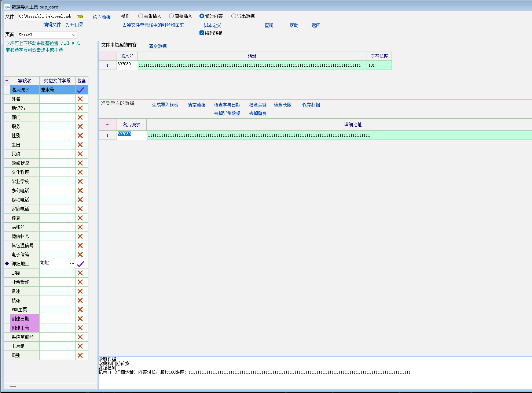Open the ellipsis picker for 详细地址 mapping
532x393 pixels.
pos(72,264)
